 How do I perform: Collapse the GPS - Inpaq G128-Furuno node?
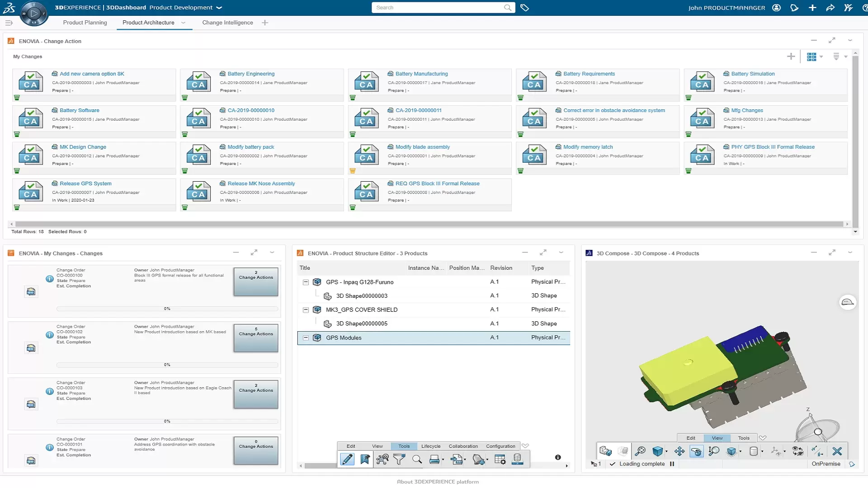306,282
